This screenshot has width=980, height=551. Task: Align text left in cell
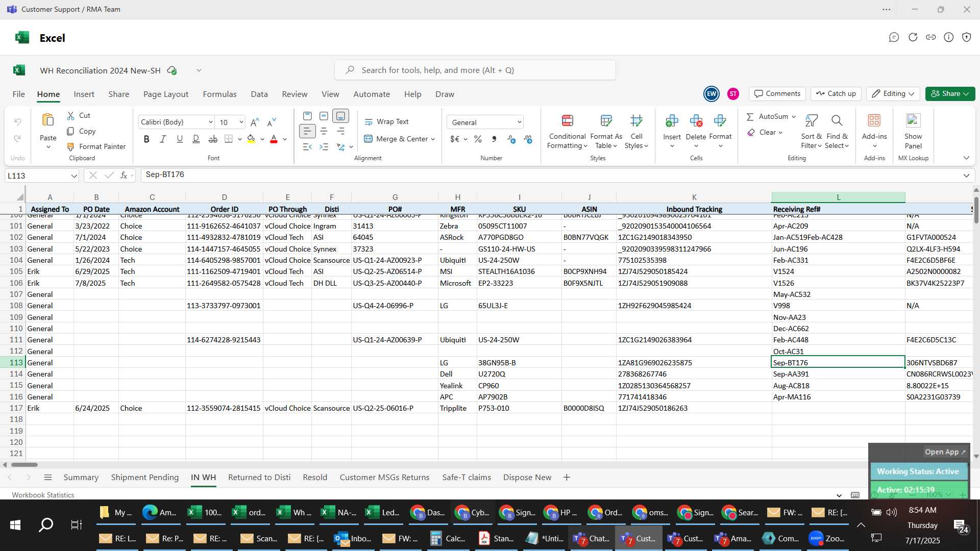[x=307, y=131]
